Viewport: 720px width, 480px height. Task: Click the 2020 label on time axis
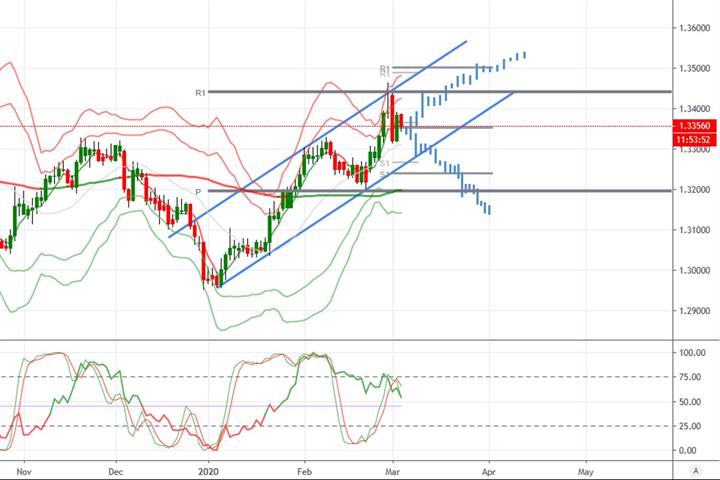[x=208, y=471]
